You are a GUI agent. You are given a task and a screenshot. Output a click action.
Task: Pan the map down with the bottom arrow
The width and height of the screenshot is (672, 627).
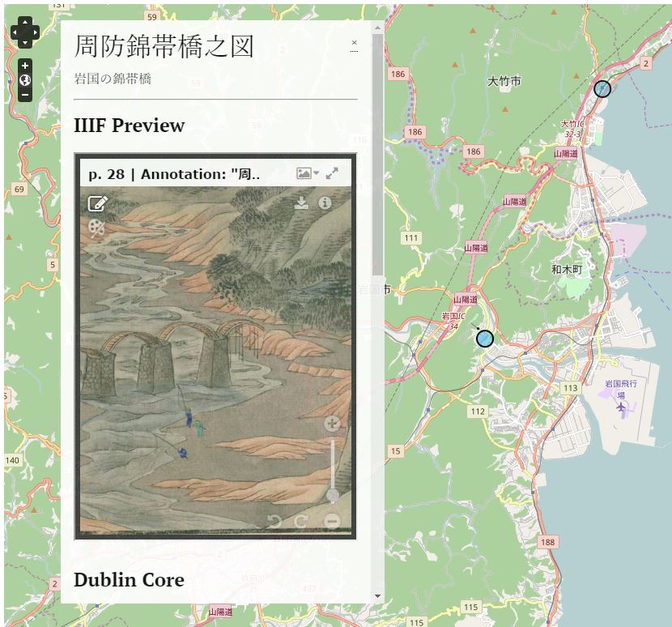click(25, 42)
